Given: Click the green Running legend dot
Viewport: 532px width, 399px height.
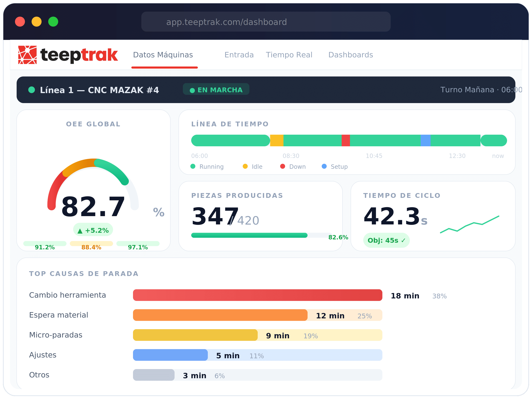Looking at the screenshot, I should coord(193,166).
